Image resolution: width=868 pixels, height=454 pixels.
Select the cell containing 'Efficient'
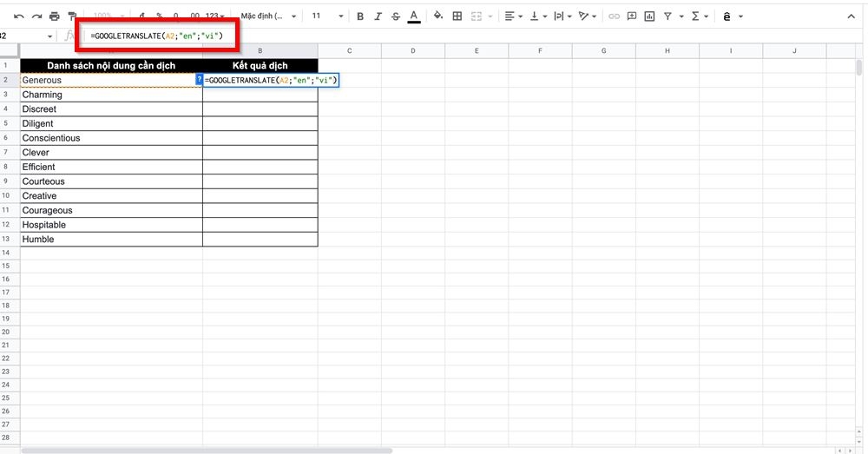(x=111, y=167)
